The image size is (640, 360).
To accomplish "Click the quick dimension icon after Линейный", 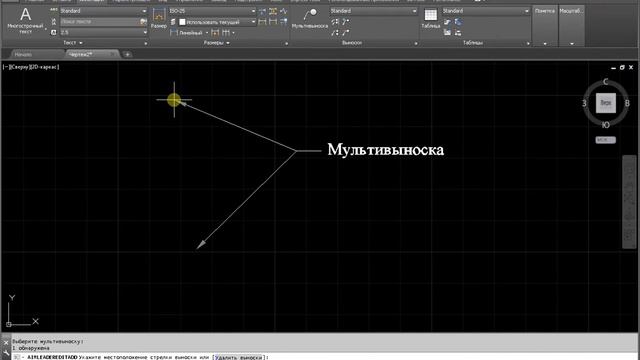I will point(216,33).
